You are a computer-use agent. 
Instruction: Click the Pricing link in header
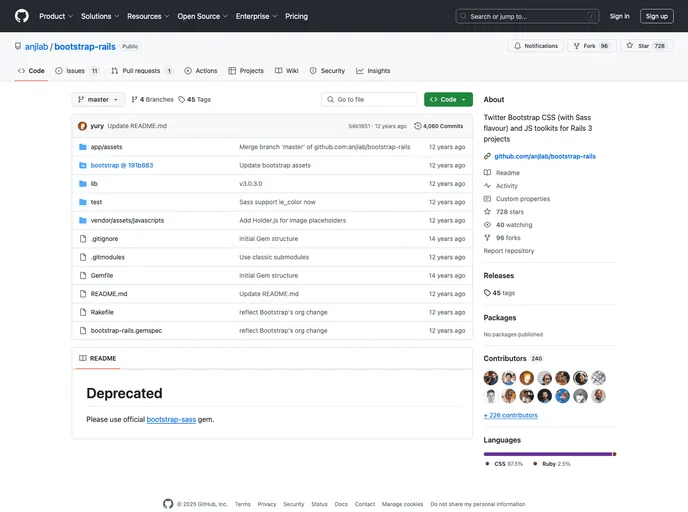[297, 16]
